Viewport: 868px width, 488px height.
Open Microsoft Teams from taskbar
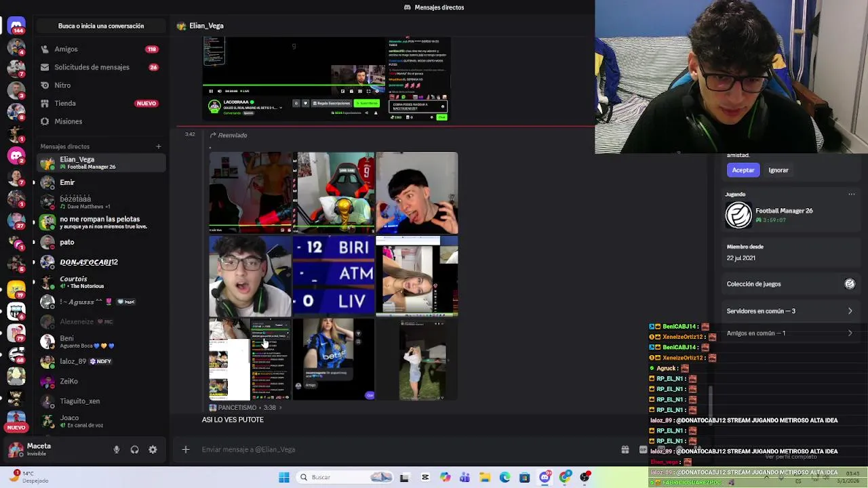coord(465,477)
